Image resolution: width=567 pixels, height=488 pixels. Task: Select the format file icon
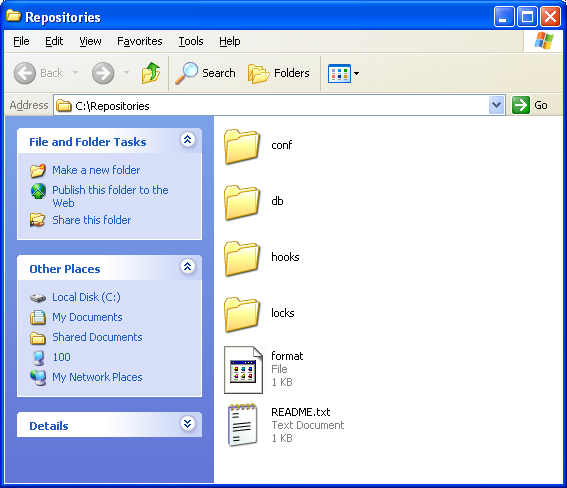[x=243, y=369]
